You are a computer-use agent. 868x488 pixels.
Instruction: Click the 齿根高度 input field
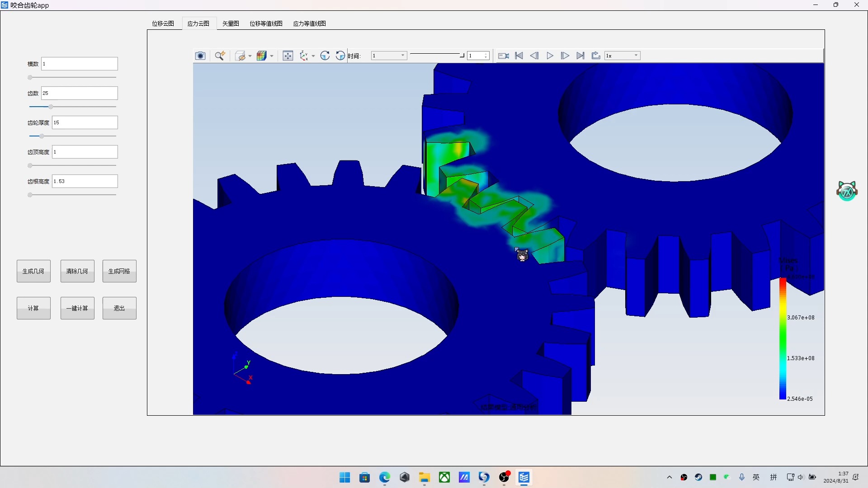pyautogui.click(x=85, y=181)
